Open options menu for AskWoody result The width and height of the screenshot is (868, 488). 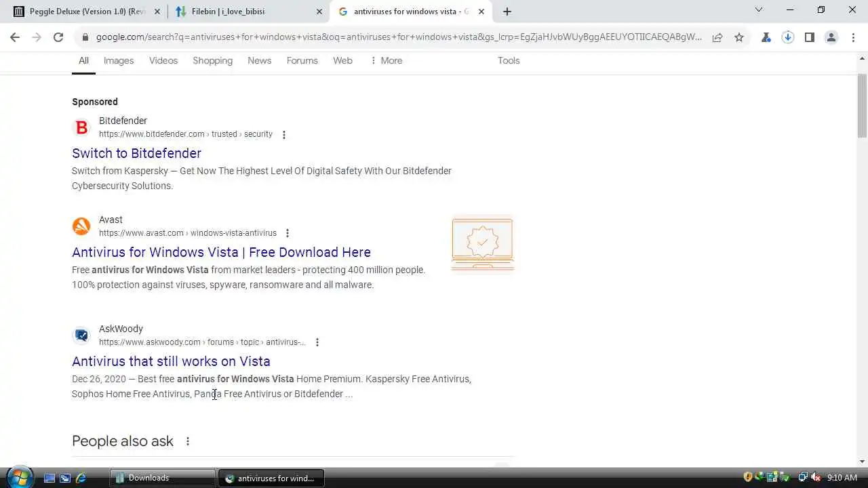pos(317,342)
